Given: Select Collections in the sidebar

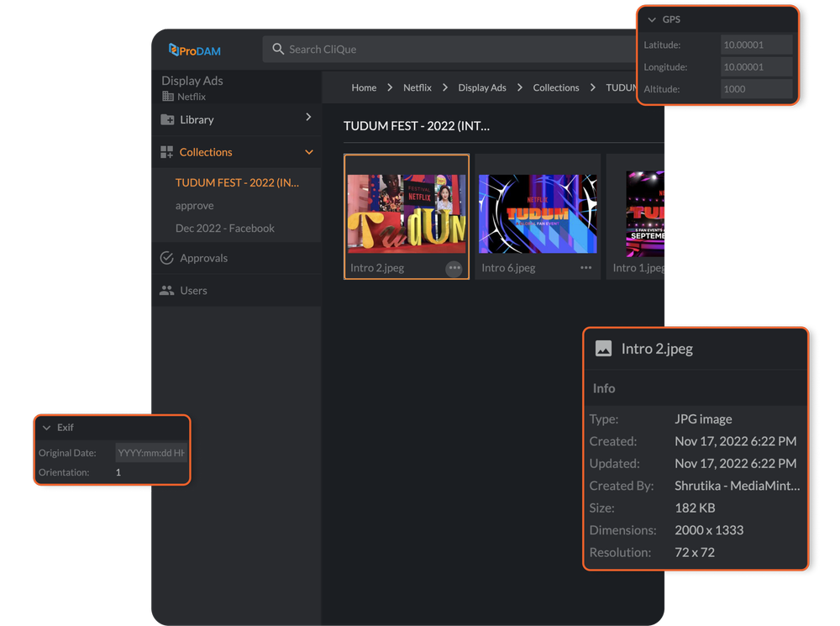Looking at the screenshot, I should click(x=206, y=152).
